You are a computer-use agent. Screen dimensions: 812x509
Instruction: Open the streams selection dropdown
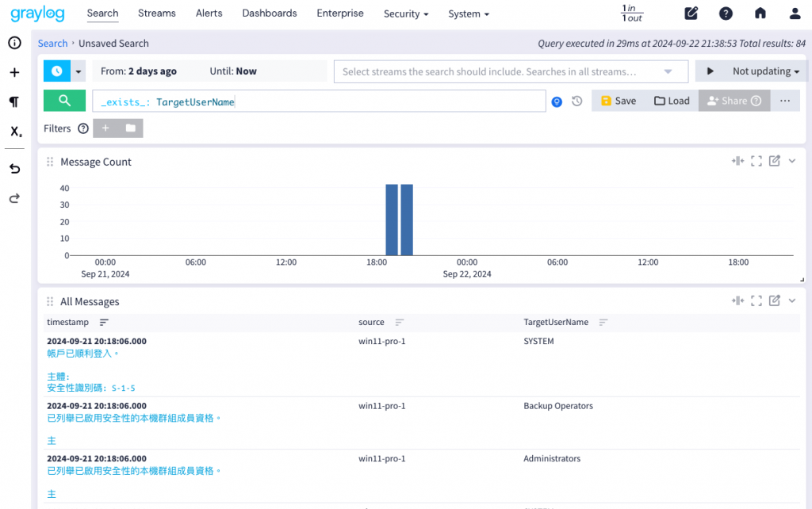coord(511,71)
